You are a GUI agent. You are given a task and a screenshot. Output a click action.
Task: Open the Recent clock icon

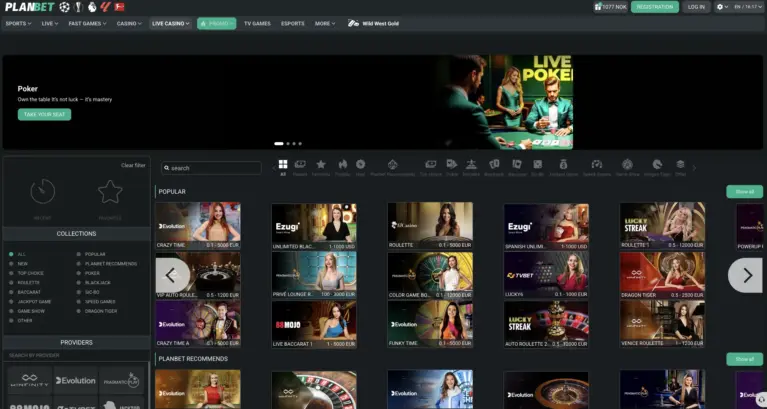pyautogui.click(x=43, y=191)
